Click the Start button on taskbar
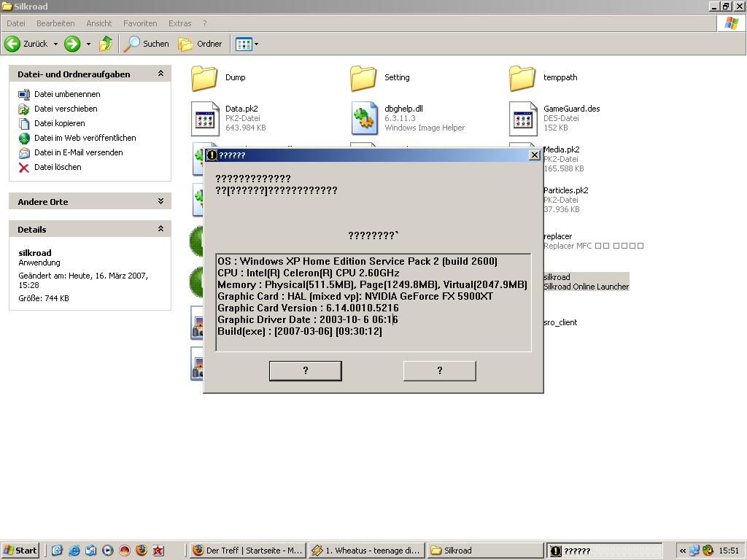This screenshot has height=560, width=747. 20,551
